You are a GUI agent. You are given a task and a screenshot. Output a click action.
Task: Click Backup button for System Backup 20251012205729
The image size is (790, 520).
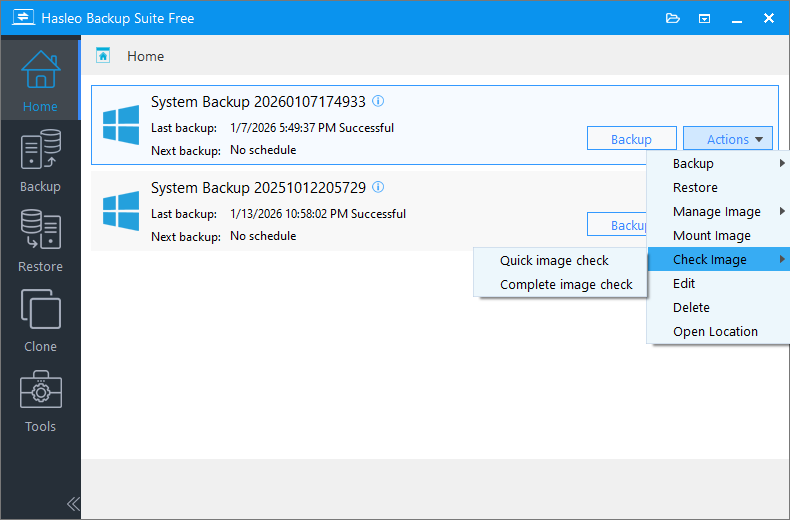[618, 225]
